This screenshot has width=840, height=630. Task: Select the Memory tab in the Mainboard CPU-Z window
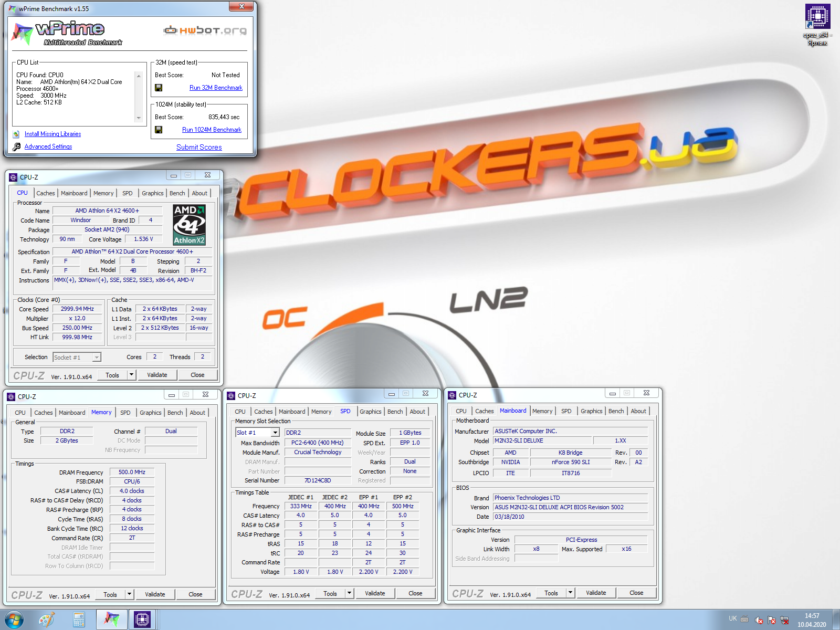click(x=542, y=411)
